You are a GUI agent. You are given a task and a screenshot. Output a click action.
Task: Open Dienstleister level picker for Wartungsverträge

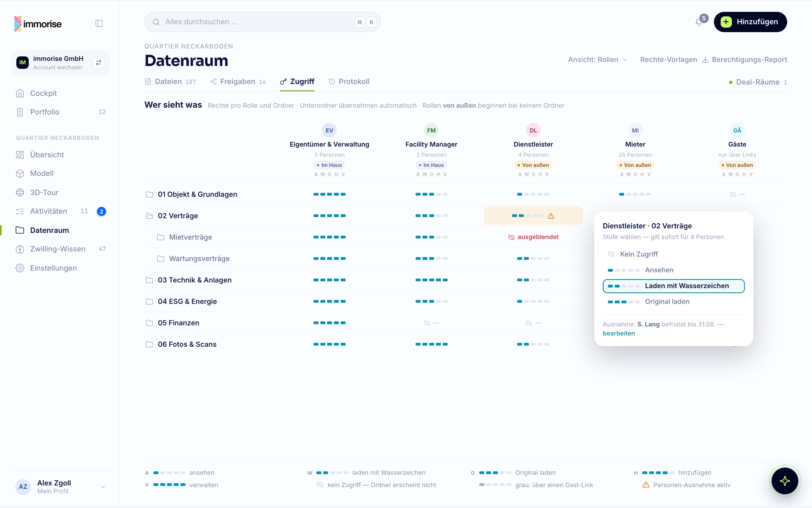click(x=533, y=259)
